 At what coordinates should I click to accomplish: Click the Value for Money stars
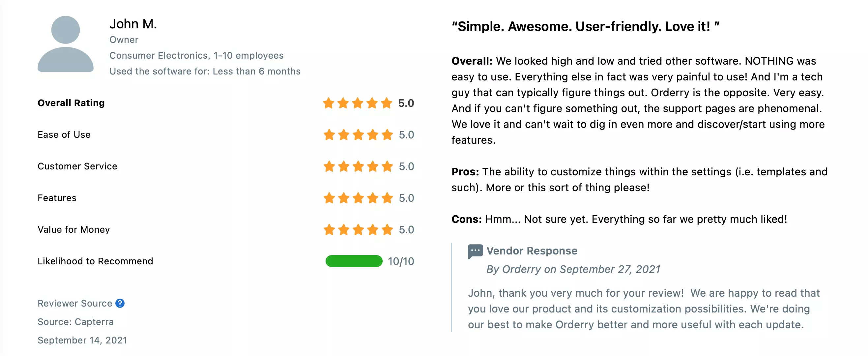[x=358, y=230]
